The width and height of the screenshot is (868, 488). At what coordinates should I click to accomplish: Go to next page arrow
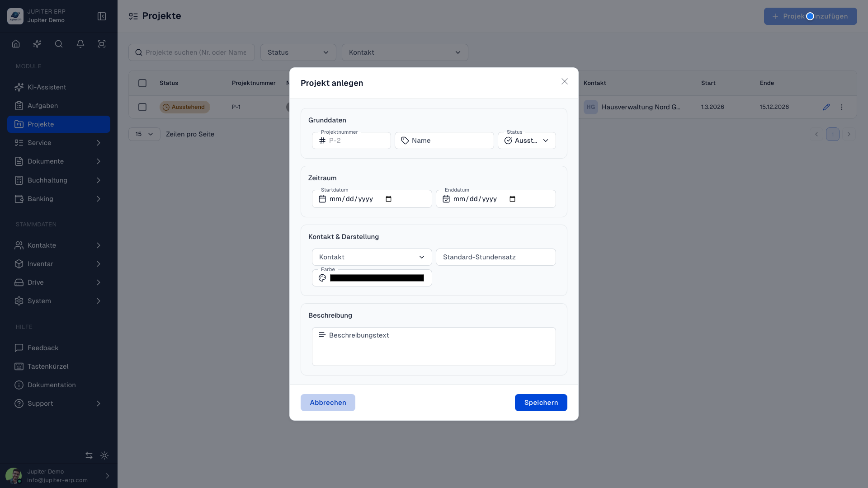click(x=849, y=134)
